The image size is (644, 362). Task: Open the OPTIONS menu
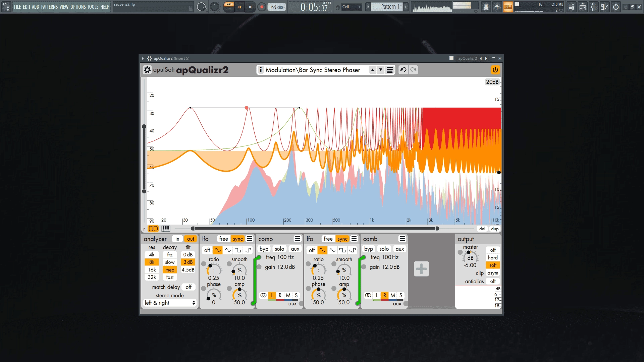78,7
